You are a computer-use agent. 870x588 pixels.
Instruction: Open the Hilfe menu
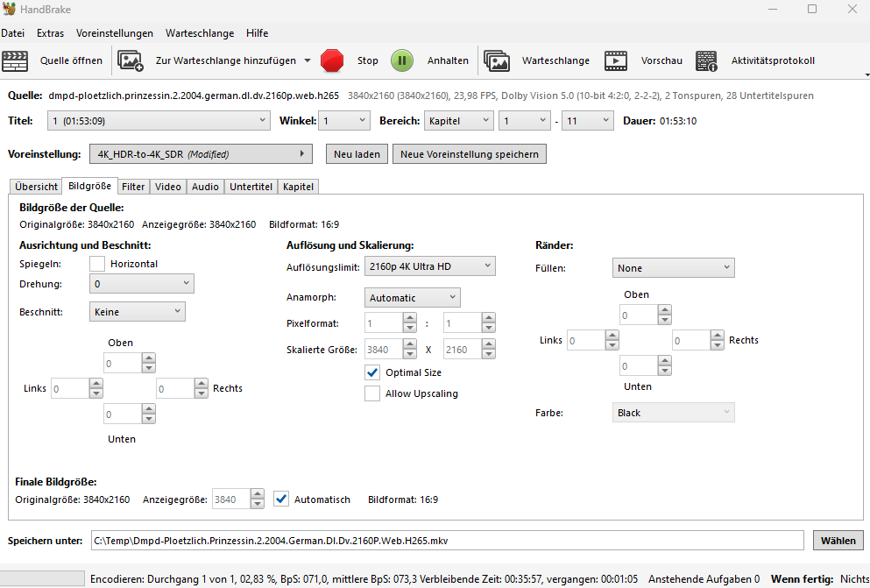tap(258, 33)
